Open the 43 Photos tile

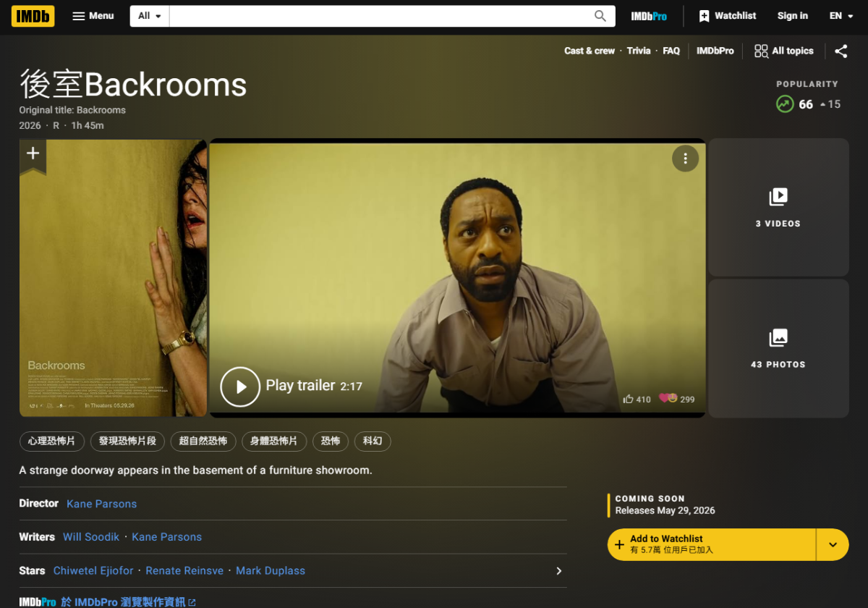778,348
